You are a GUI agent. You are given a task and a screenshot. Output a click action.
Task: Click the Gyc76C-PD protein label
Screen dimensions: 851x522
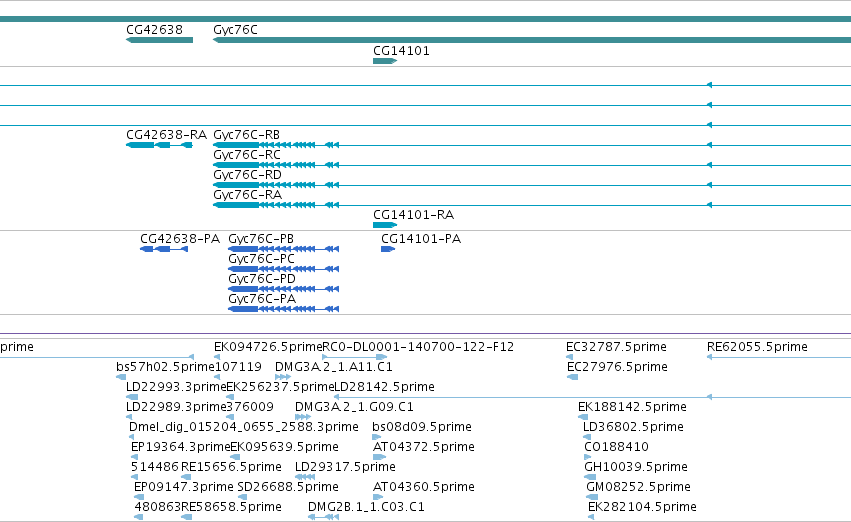point(262,279)
